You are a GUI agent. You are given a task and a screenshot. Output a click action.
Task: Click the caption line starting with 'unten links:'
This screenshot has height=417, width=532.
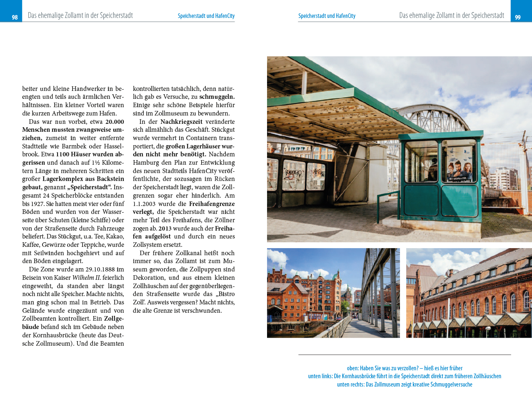405,376
